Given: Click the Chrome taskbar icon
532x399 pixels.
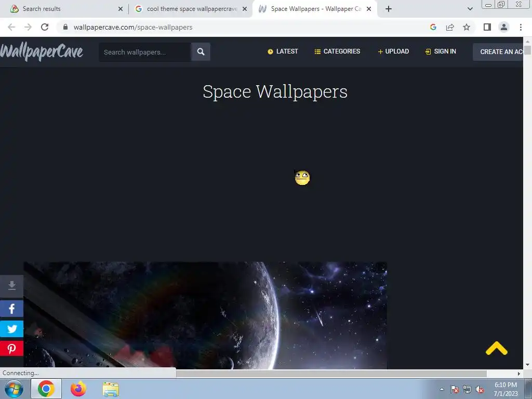Looking at the screenshot, I should [x=46, y=389].
